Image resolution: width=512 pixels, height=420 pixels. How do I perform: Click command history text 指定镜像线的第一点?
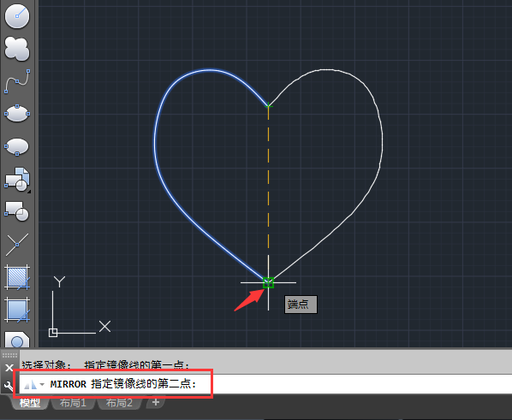point(137,365)
